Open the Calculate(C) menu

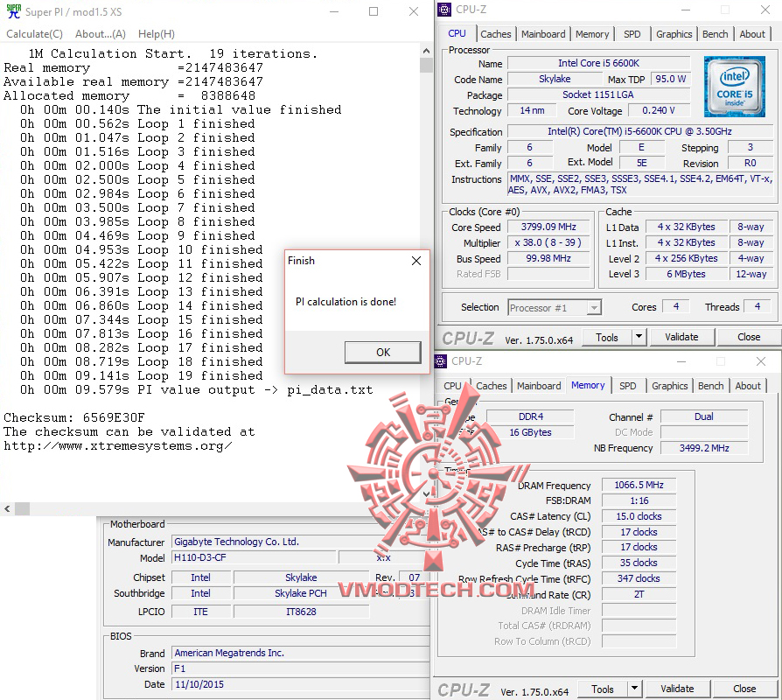click(34, 34)
